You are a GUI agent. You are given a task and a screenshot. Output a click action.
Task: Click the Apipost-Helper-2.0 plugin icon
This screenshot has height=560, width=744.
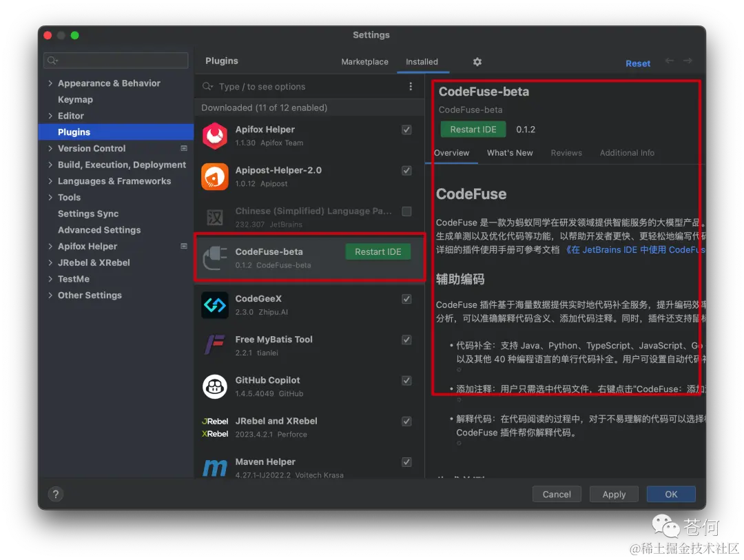(215, 176)
